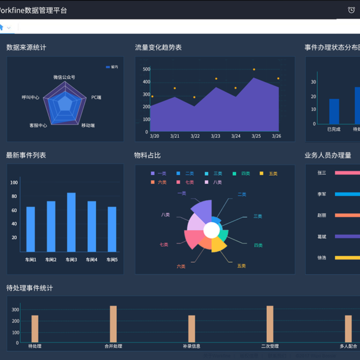Toggle the 六类 orange legend entry
Screen dimensions: 360x360
pyautogui.click(x=159, y=182)
